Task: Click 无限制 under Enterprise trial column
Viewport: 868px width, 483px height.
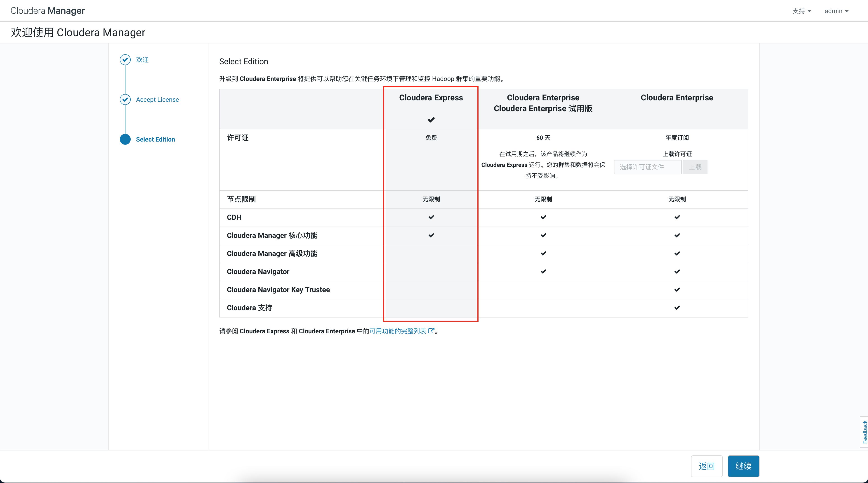Action: (543, 199)
